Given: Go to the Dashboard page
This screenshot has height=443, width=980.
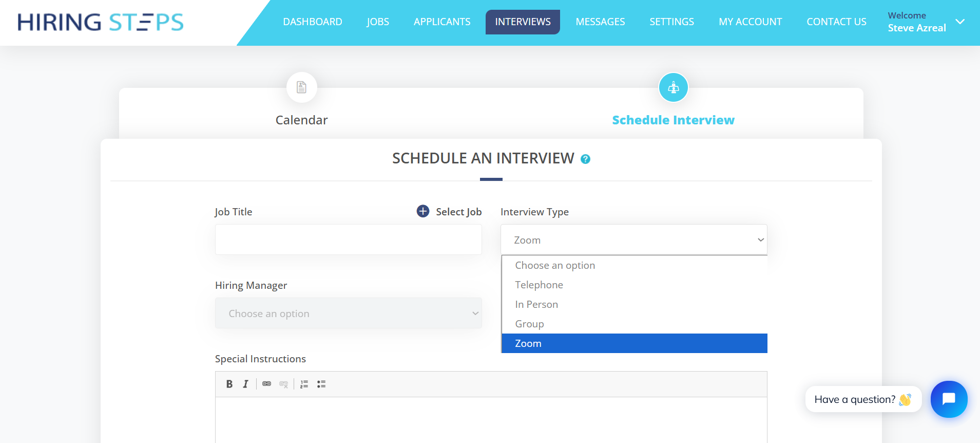Looking at the screenshot, I should [x=312, y=22].
